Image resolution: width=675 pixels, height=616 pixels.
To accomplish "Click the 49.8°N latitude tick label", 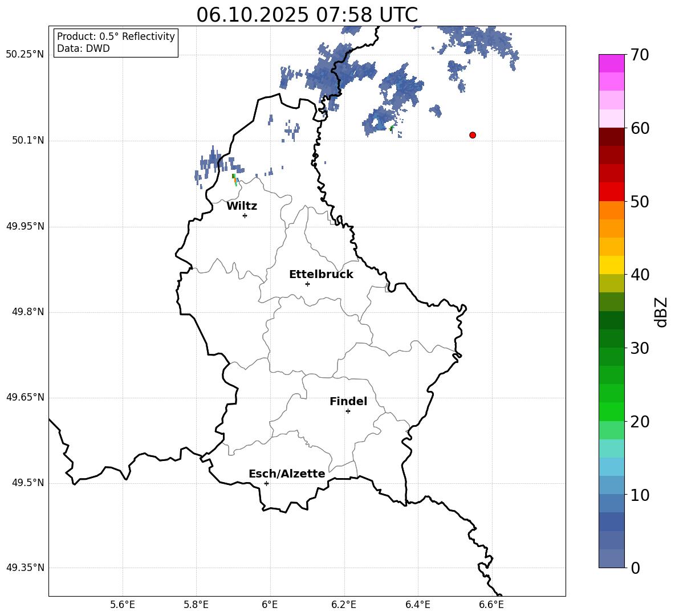I will point(28,312).
